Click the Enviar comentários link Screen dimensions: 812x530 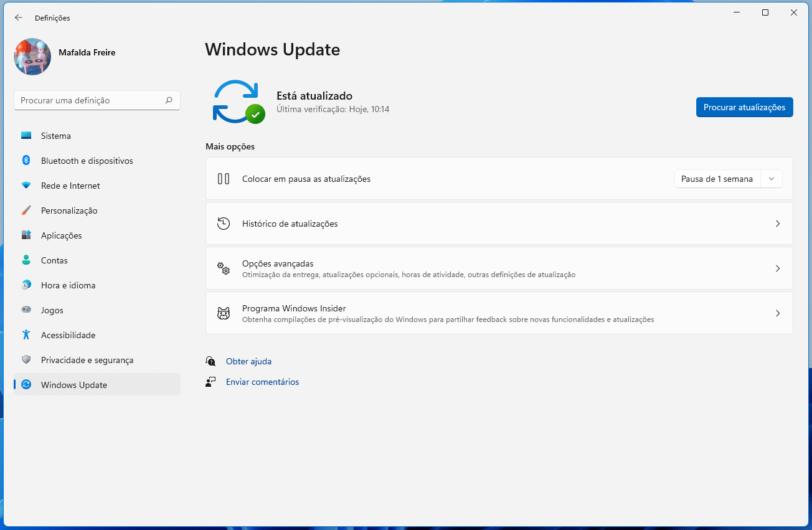pyautogui.click(x=262, y=382)
